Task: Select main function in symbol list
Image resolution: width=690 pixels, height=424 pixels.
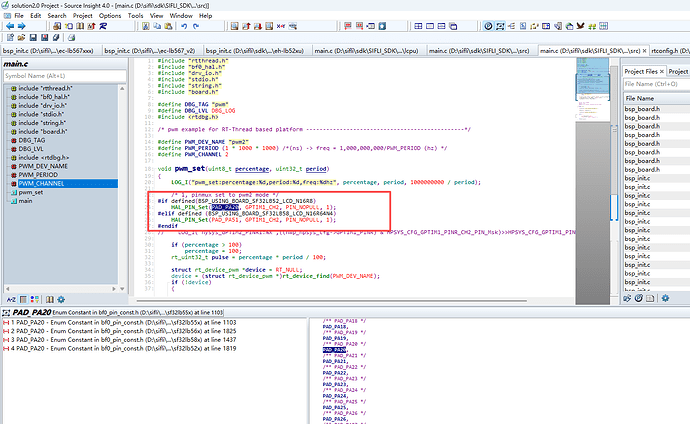Action: click(25, 201)
